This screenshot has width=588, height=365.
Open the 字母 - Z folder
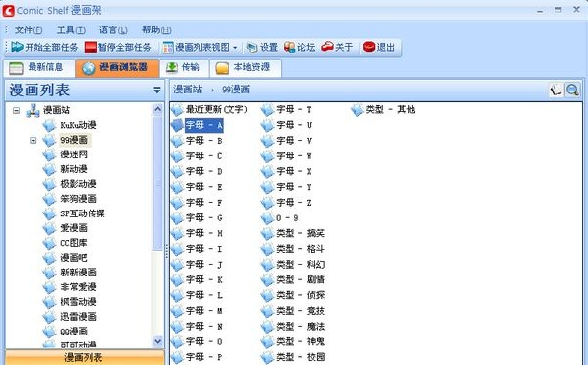tap(287, 203)
